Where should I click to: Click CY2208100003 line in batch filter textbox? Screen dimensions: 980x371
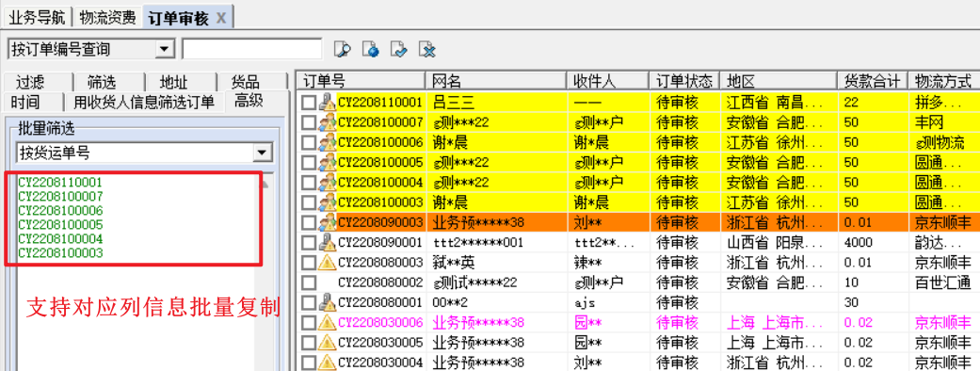coord(60,252)
